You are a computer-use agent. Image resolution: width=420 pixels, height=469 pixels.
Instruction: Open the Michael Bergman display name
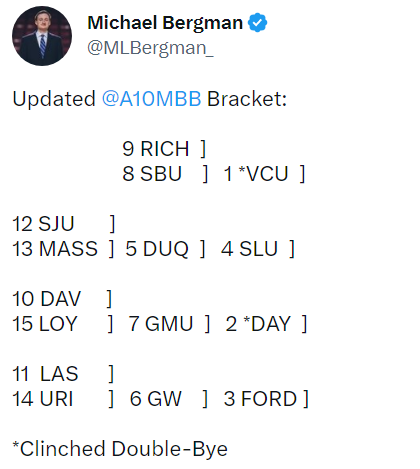[x=165, y=23]
